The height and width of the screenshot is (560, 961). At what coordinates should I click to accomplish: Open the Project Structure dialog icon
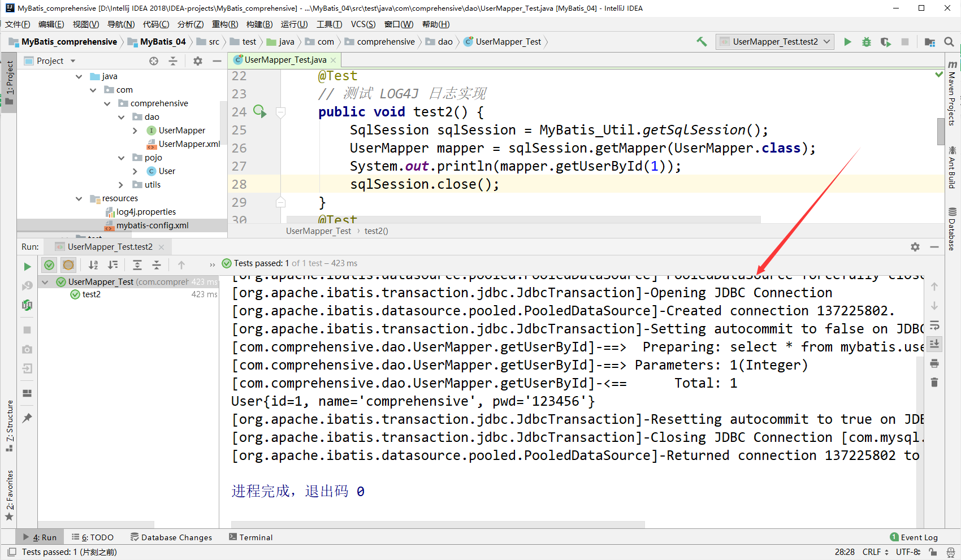pos(929,42)
